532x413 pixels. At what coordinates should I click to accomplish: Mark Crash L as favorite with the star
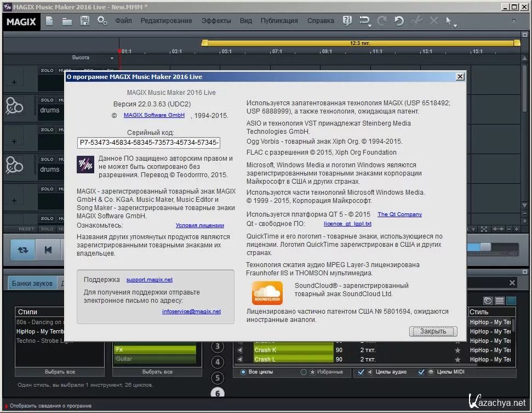click(457, 359)
